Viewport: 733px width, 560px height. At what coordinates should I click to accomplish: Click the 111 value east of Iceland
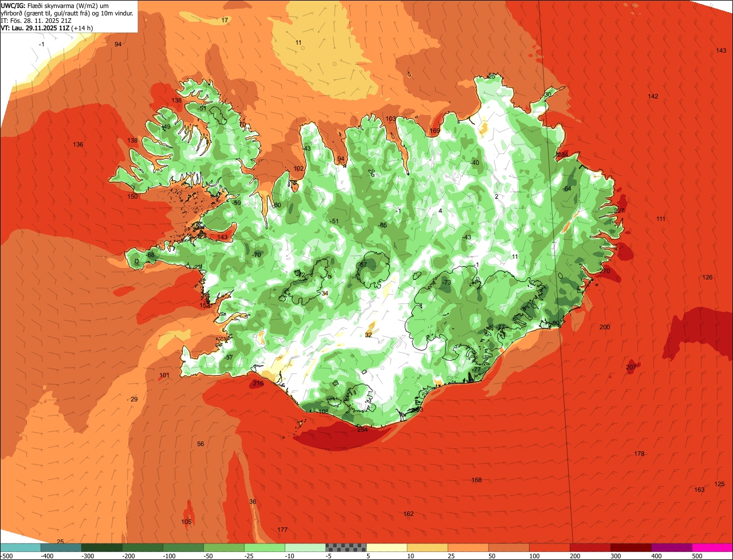pyautogui.click(x=661, y=219)
